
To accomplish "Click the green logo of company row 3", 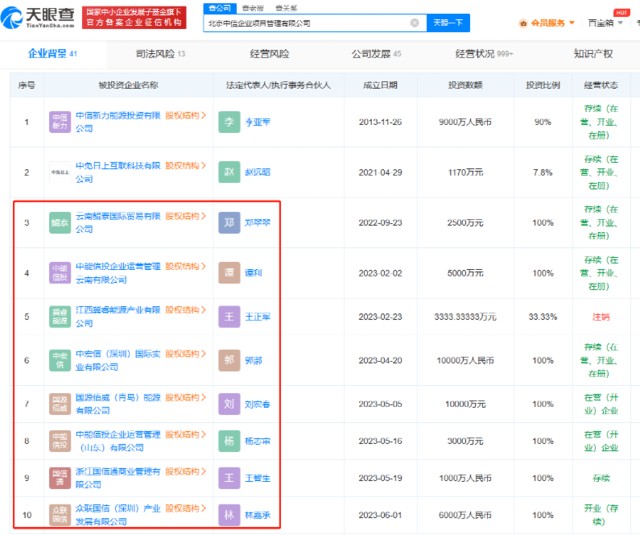I will pyautogui.click(x=59, y=222).
